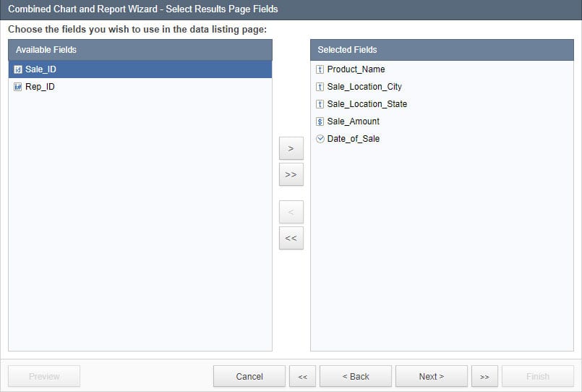Screen dimensions: 582x392
Task: Click the clock icon beside Date_of_Sale
Action: tap(320, 139)
